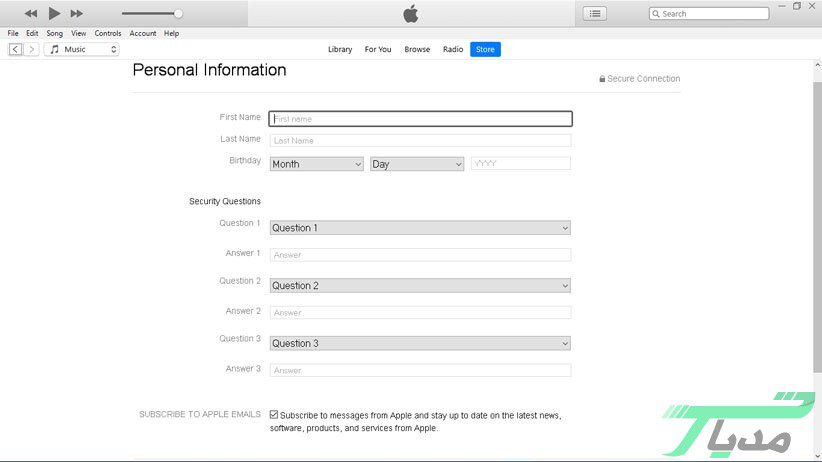Expand the Month birthday dropdown

[316, 164]
